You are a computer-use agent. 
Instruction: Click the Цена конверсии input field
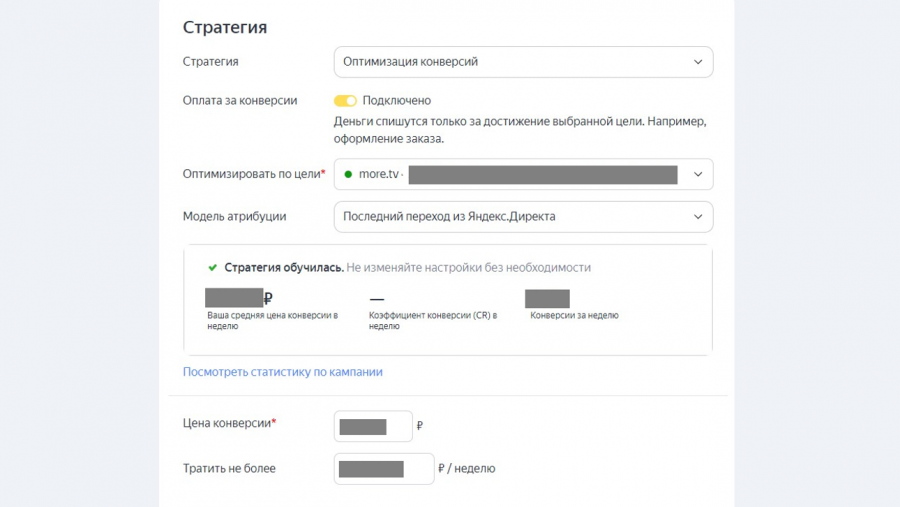point(373,426)
